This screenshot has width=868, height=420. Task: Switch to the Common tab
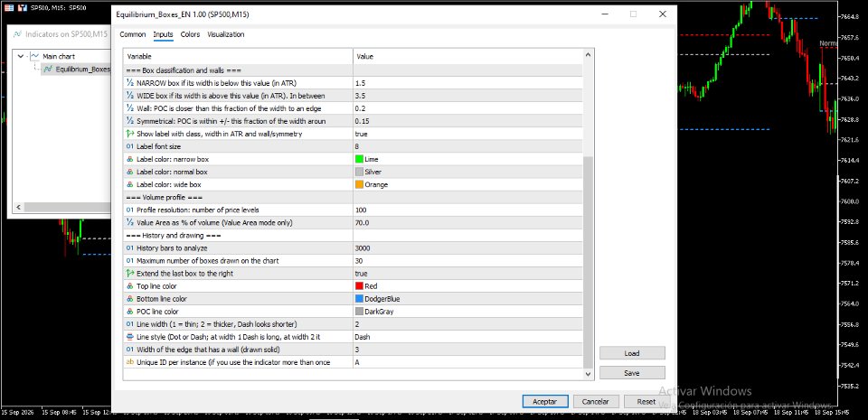133,34
